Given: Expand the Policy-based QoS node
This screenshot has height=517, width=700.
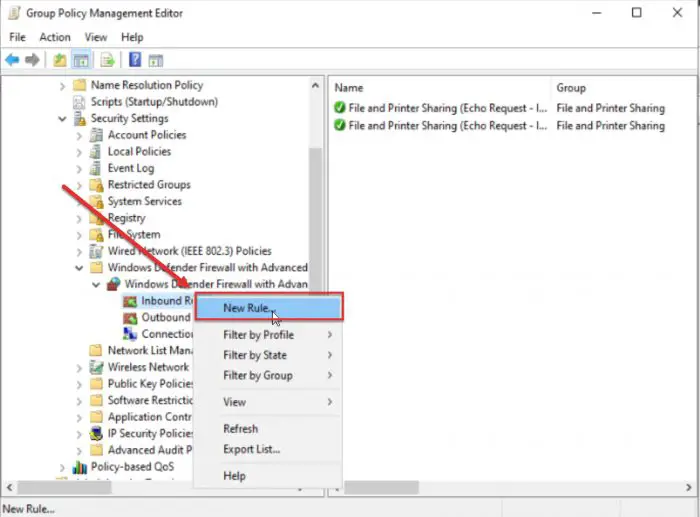Looking at the screenshot, I should tap(62, 467).
